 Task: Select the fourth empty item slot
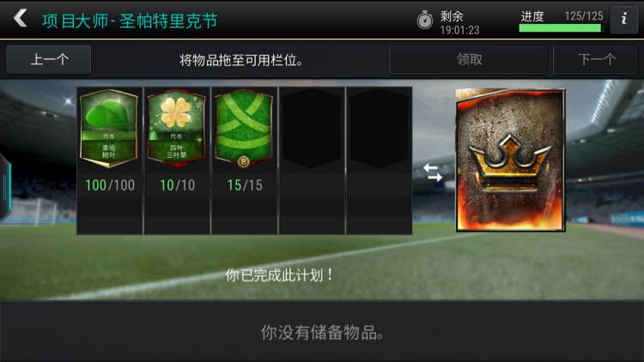click(312, 161)
